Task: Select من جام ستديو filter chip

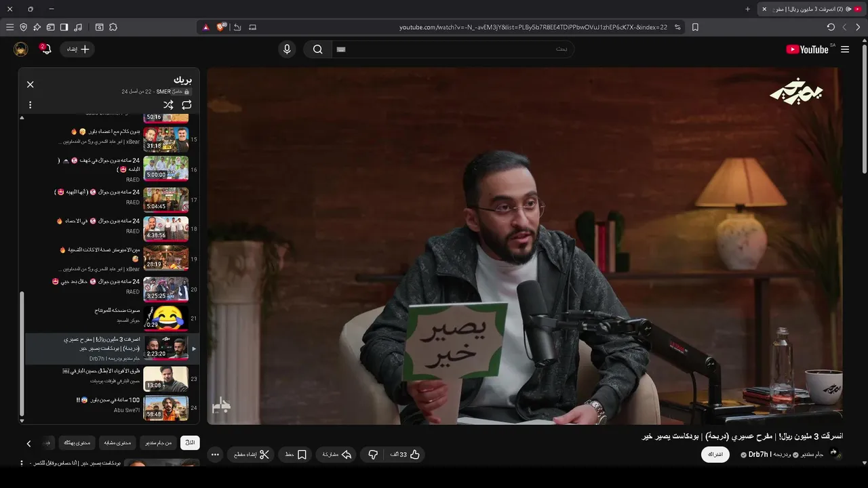Action: coord(159,443)
